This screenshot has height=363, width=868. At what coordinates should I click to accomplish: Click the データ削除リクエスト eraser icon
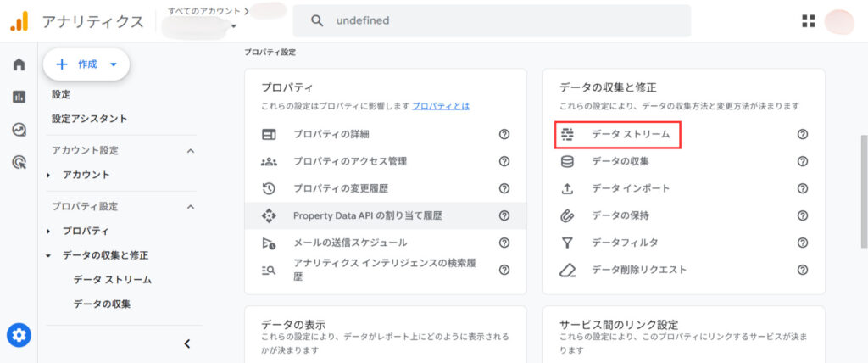tap(567, 270)
